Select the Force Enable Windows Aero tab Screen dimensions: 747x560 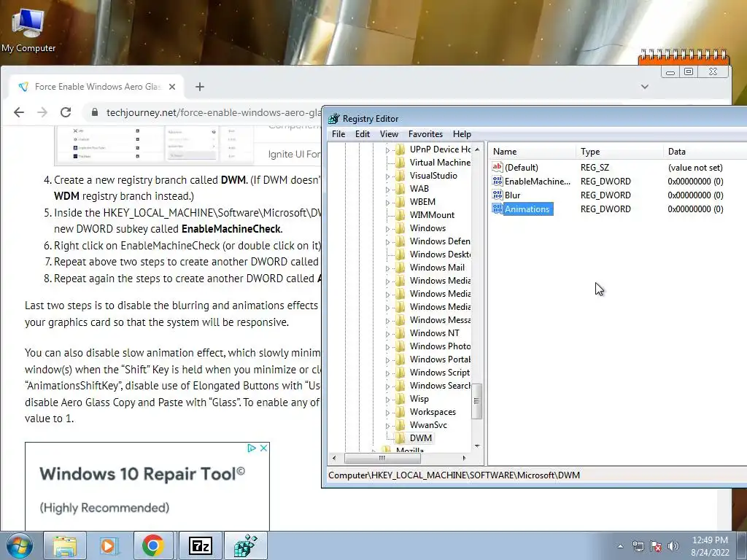(x=97, y=87)
